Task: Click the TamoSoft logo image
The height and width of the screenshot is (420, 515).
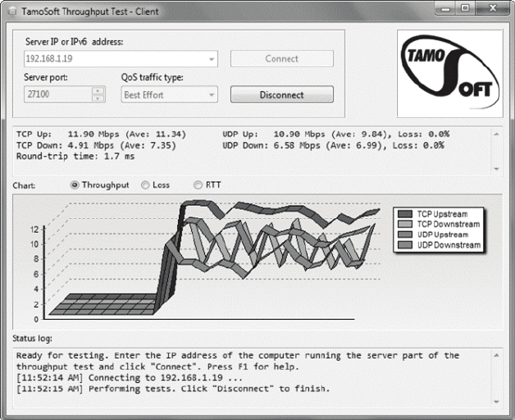Action: [x=449, y=73]
